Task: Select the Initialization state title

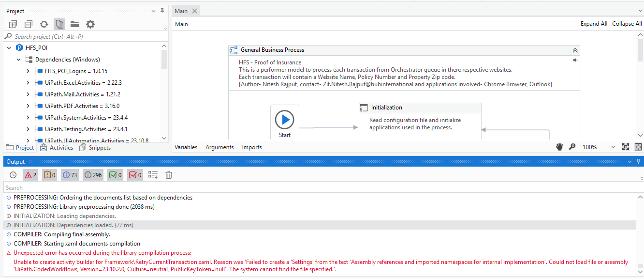Action: [386, 108]
